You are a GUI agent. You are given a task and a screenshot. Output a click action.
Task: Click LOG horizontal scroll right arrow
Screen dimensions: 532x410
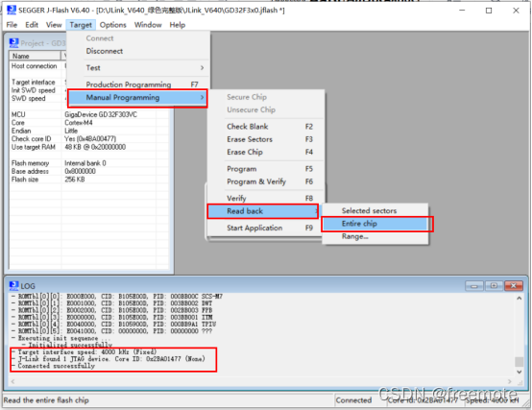[x=509, y=382]
